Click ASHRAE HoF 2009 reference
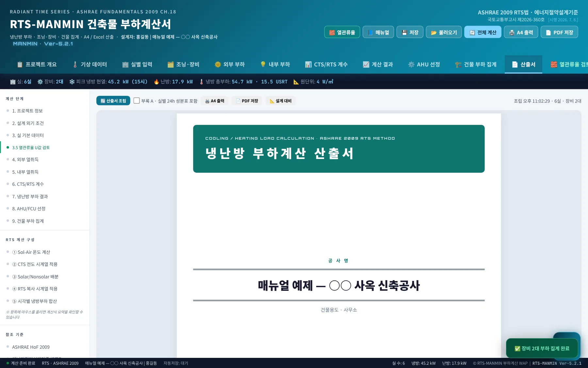The image size is (588, 368). [45, 347]
